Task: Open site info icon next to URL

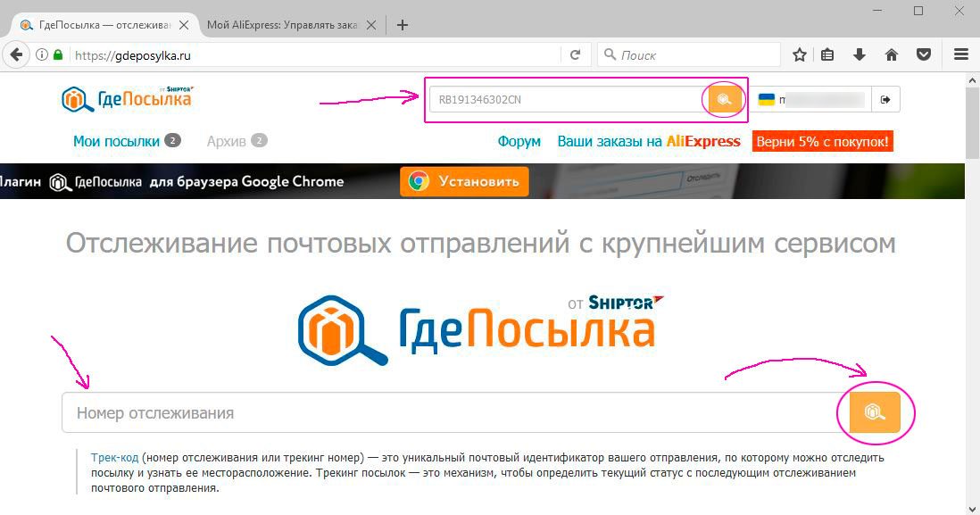Action: point(42,55)
